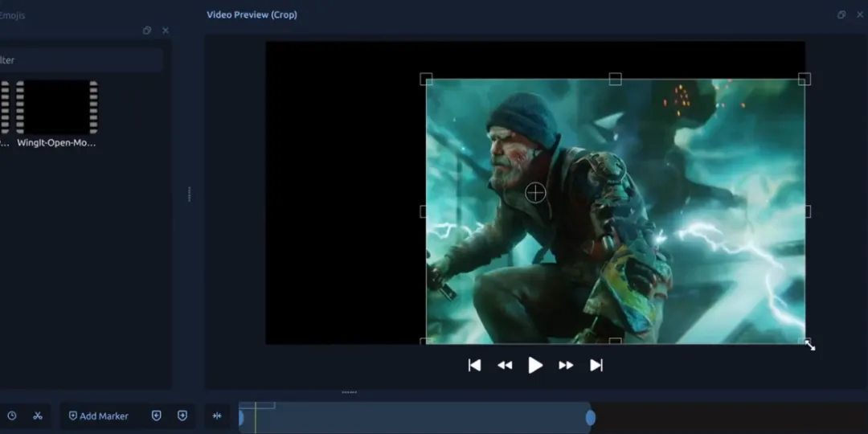Click the yellow playhead line in zoom bar
Image resolution: width=868 pixels, height=434 pixels.
[256, 417]
